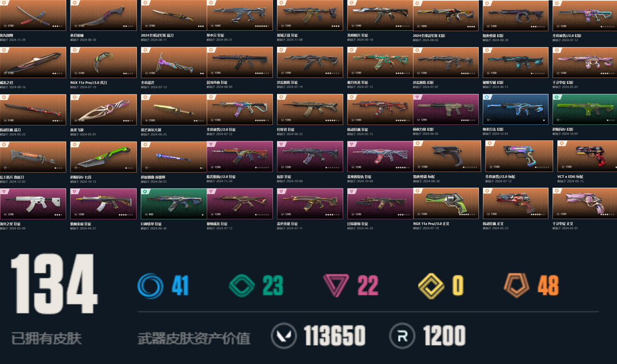Viewport: 617px width, 364px height.
Task: Click the Radianite icon beside 1200
Action: [x=402, y=335]
